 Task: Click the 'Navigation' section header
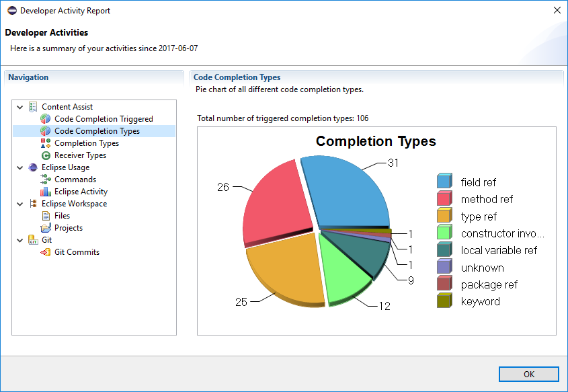click(28, 77)
